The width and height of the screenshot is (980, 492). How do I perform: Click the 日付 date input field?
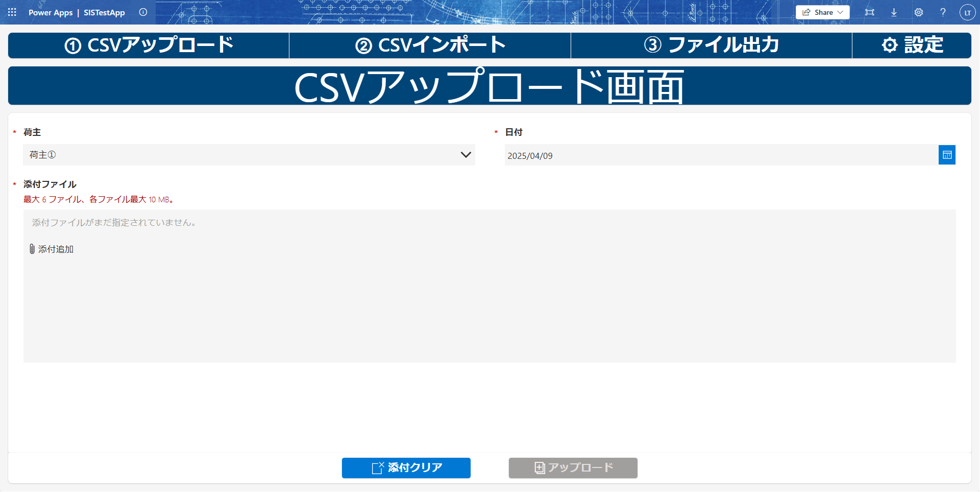[x=721, y=155]
